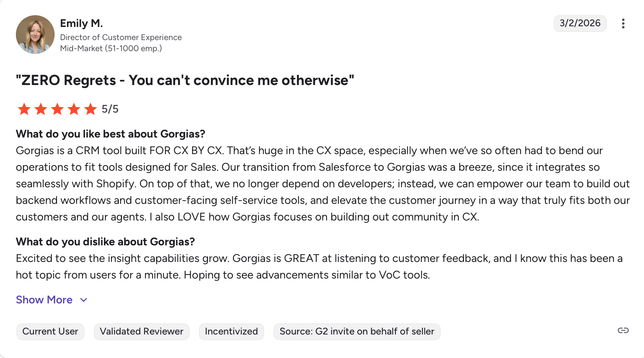Image resolution: width=644 pixels, height=358 pixels.
Task: Click Emily M.'s profile photo
Action: tap(35, 35)
